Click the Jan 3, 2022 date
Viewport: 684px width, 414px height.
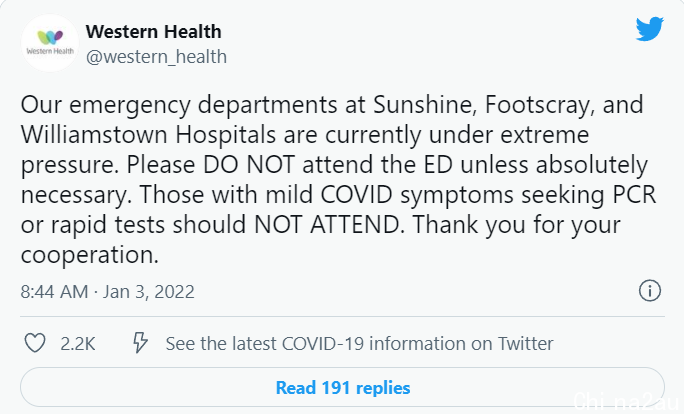click(148, 291)
